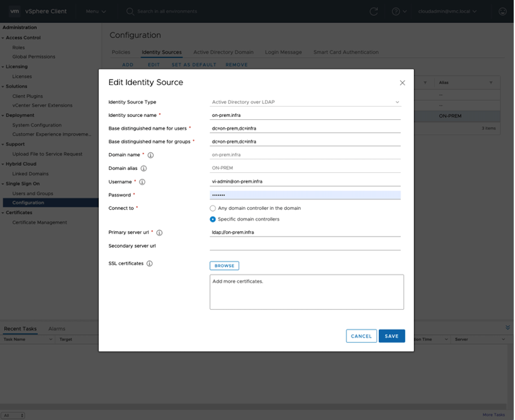Collapse the Single Sign On section

tap(3, 183)
